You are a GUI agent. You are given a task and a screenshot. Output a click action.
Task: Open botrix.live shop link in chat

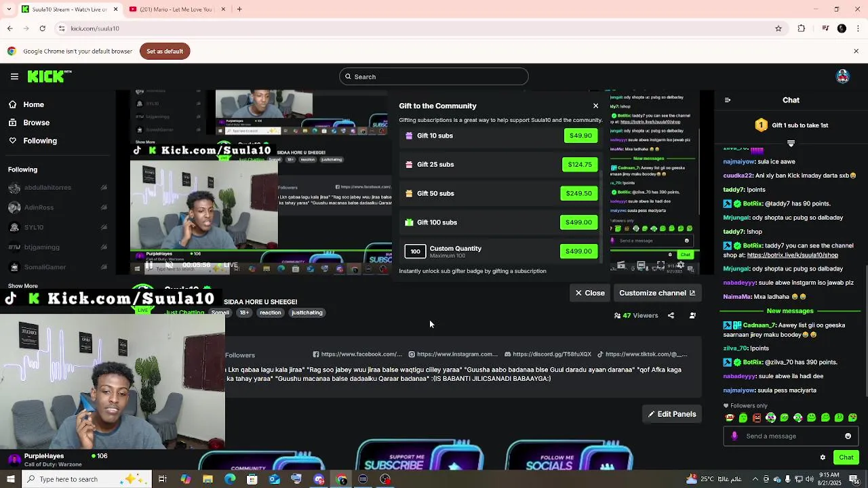(x=792, y=256)
